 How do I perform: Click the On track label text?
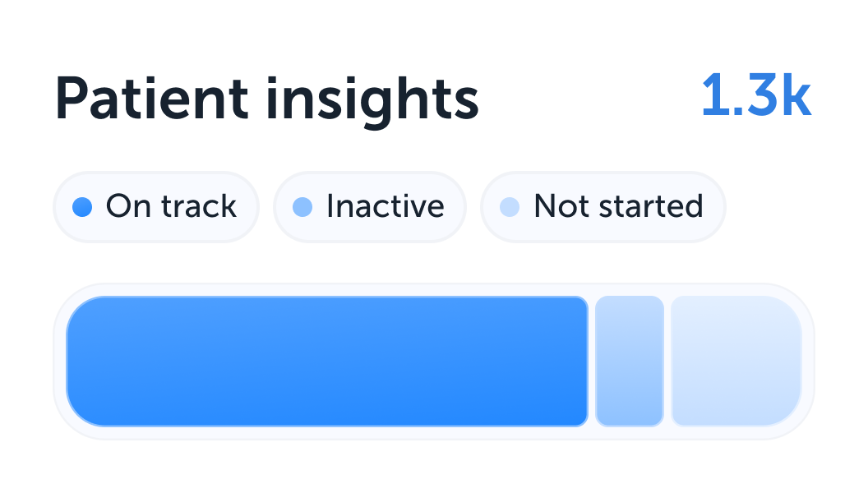coord(171,206)
